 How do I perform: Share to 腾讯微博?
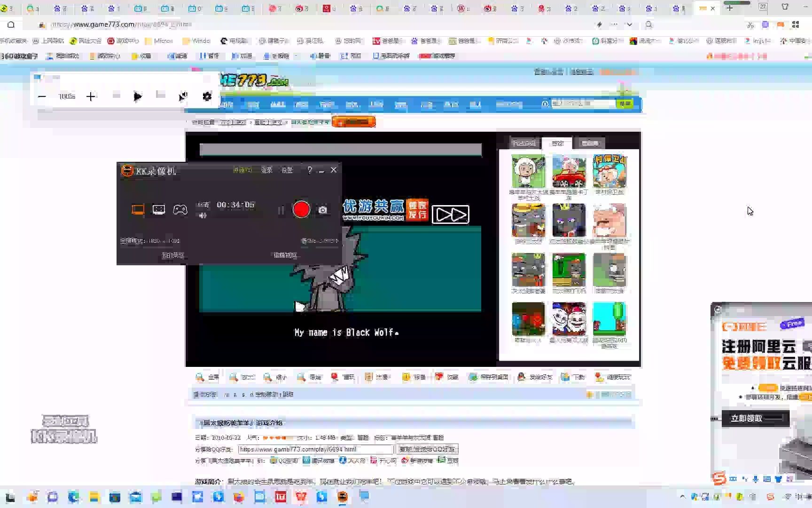click(319, 460)
